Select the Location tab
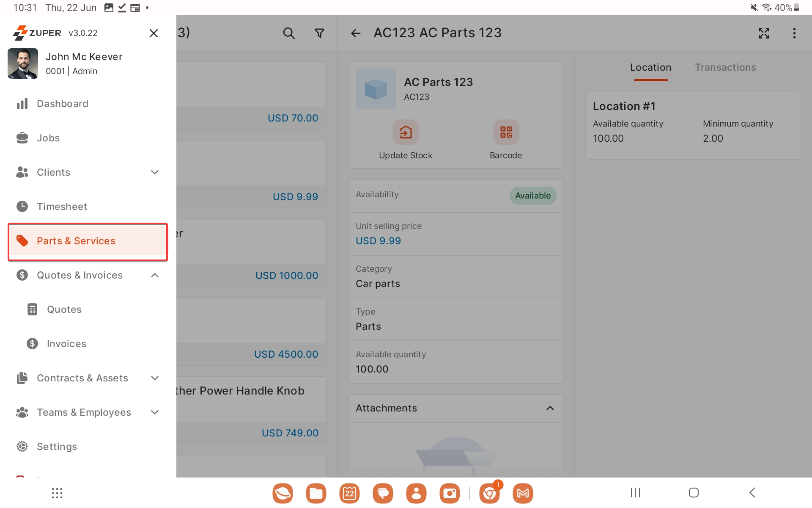Image resolution: width=812 pixels, height=508 pixels. coord(650,67)
